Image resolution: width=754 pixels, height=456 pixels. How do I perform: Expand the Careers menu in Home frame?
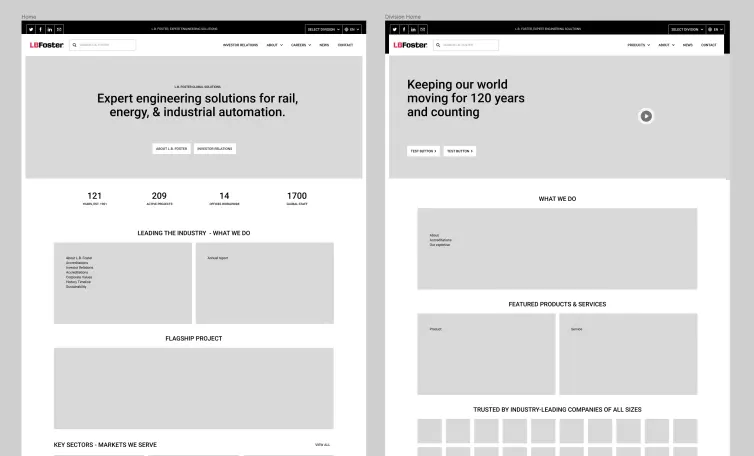coord(301,45)
